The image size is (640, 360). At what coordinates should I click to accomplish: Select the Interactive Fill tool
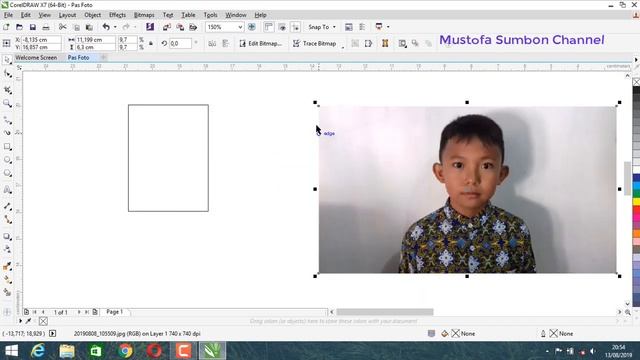(x=7, y=280)
